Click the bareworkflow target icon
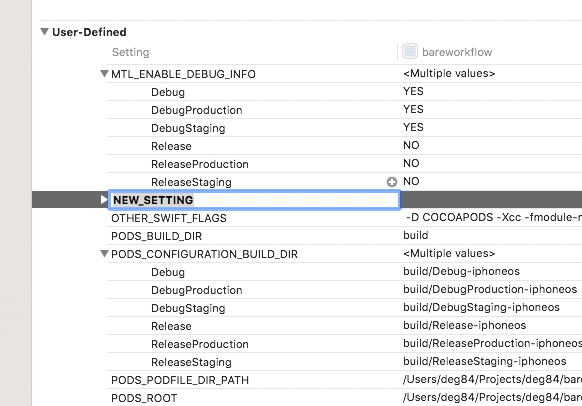The height and width of the screenshot is (406, 582). coord(410,51)
